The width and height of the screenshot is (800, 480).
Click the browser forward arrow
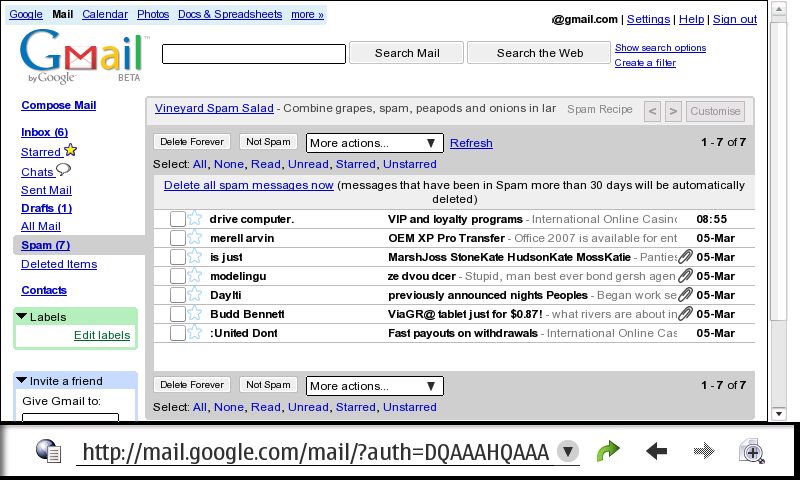pyautogui.click(x=704, y=451)
